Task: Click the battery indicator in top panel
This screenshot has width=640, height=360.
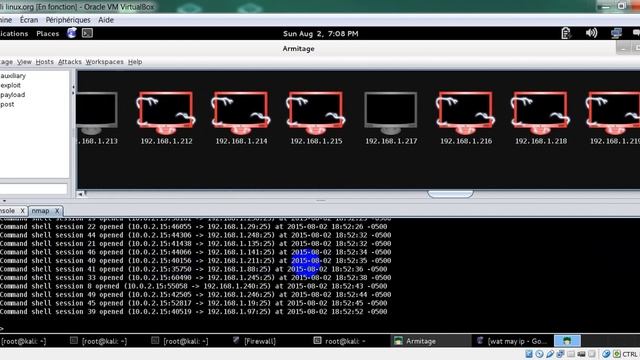Action: 566,33
